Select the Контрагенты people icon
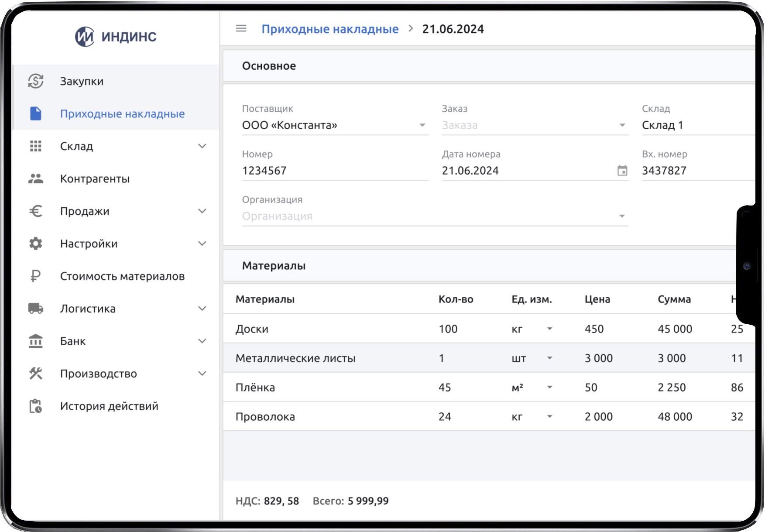Screen dimensions: 765x532 [x=36, y=178]
